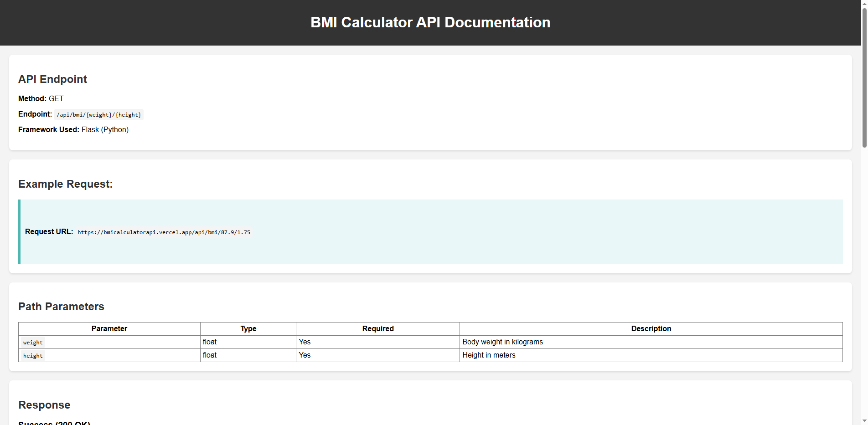
Task: Click the scrollbar down arrow
Action: (863, 421)
